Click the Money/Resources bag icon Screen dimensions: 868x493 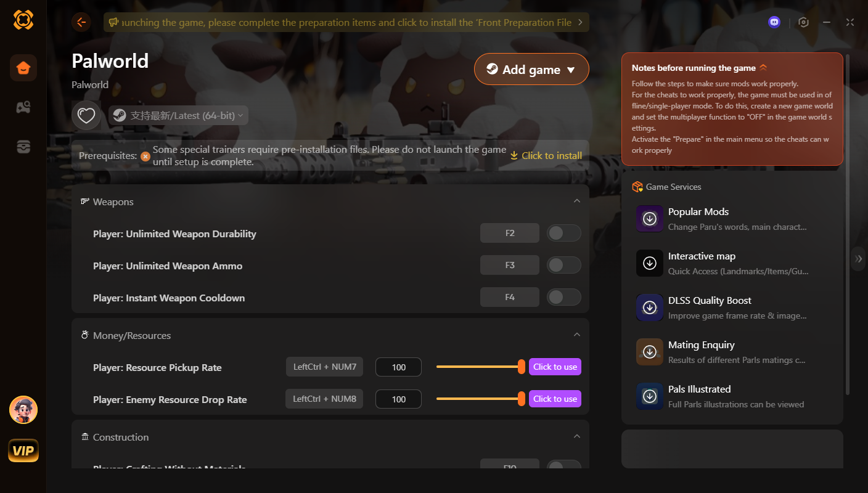click(x=85, y=335)
